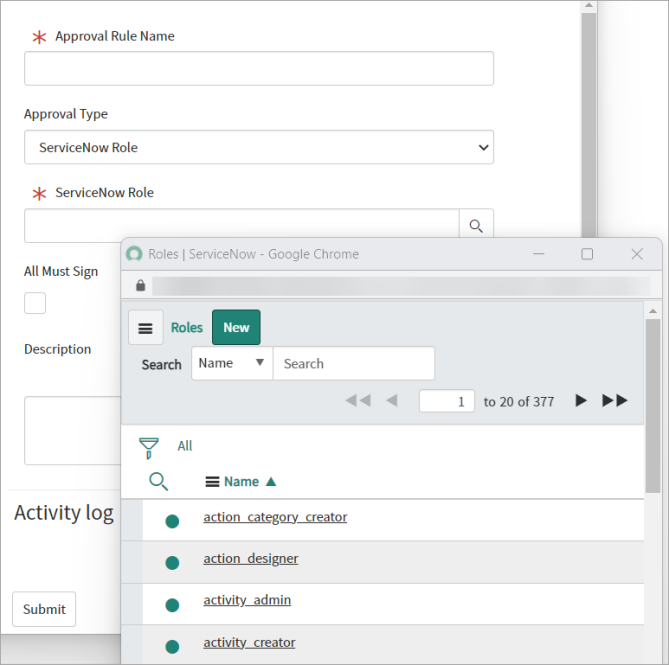Viewport: 669px width, 665px height.
Task: Open the activity_admin role link
Action: [247, 600]
